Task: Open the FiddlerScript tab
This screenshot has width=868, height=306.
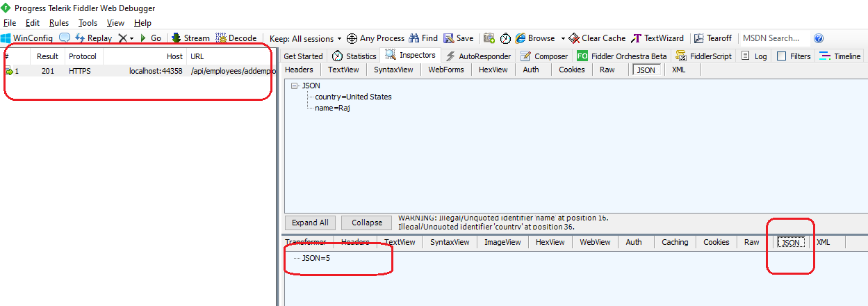Action: tap(703, 56)
